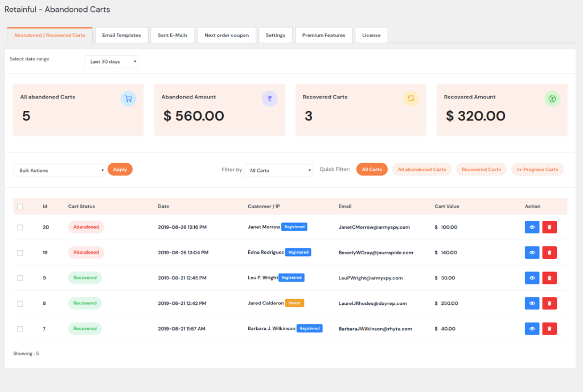The height and width of the screenshot is (392, 583).
Task: Click date 2019-08-26 13:16 PM
Action: (182, 228)
